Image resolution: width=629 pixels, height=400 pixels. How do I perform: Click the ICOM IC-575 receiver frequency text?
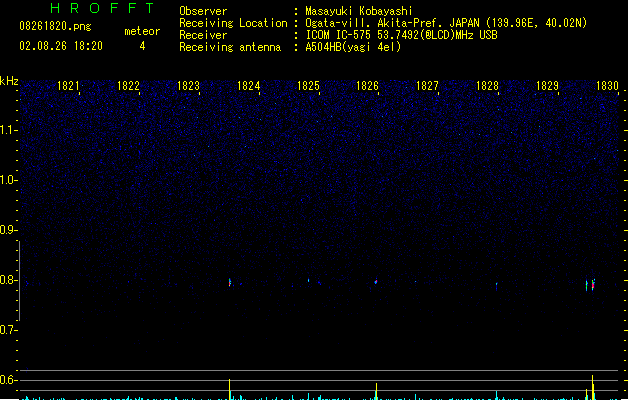tap(401, 35)
